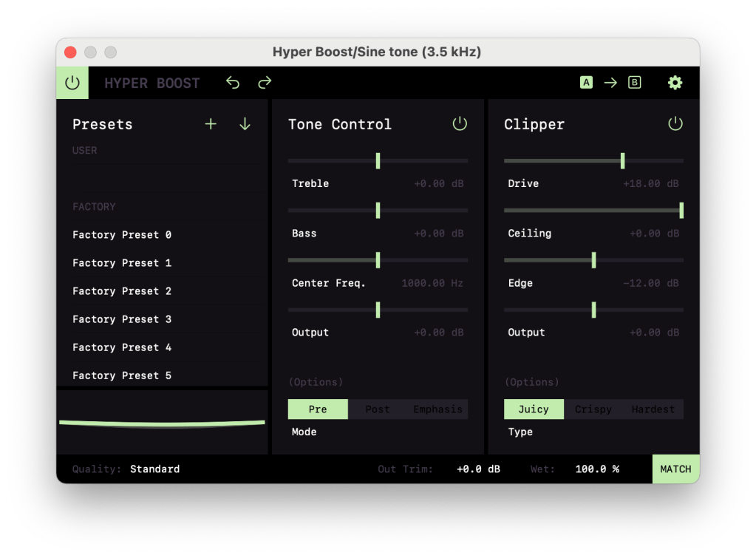Image resolution: width=756 pixels, height=558 pixels.
Task: Click the undo arrow icon
Action: 233,83
